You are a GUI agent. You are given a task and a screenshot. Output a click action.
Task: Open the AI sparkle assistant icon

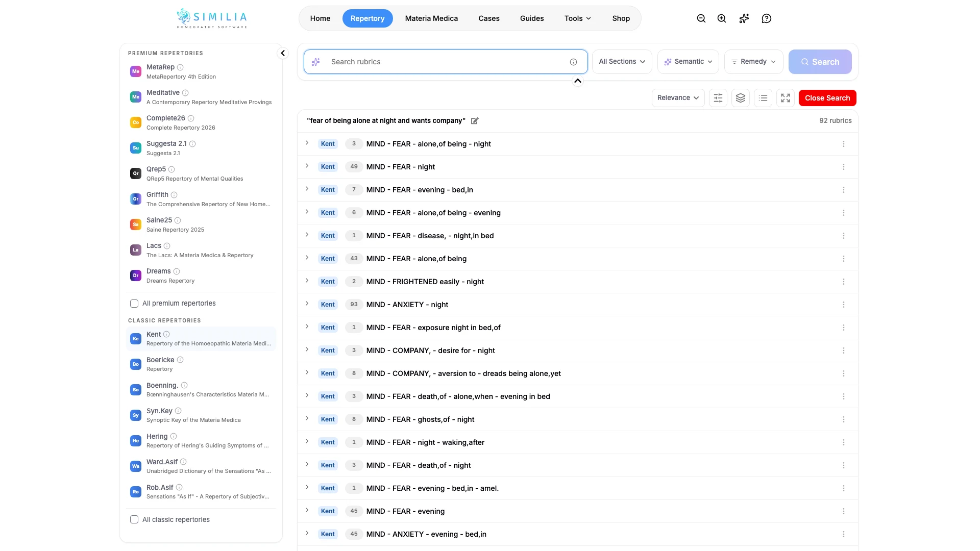coord(744,18)
